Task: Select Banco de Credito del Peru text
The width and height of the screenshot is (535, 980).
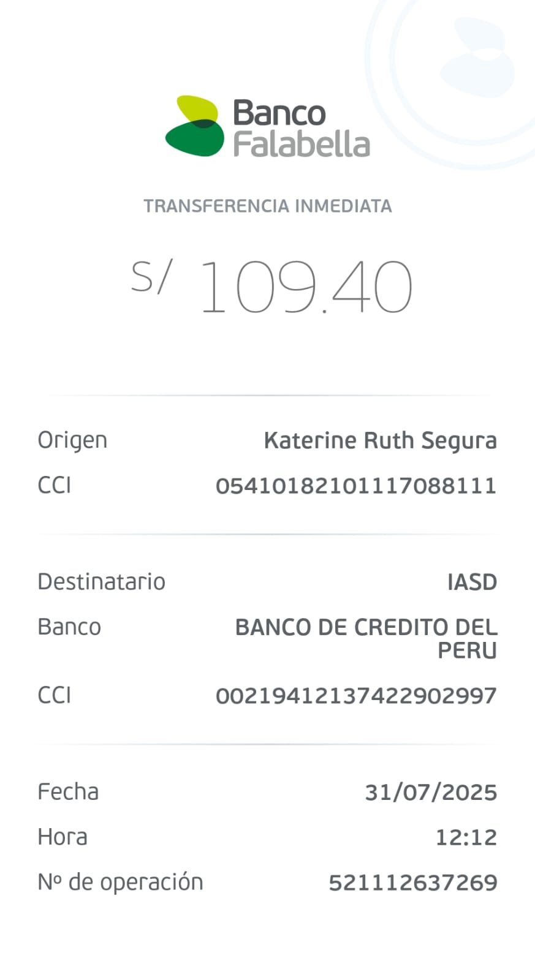Action: click(366, 638)
